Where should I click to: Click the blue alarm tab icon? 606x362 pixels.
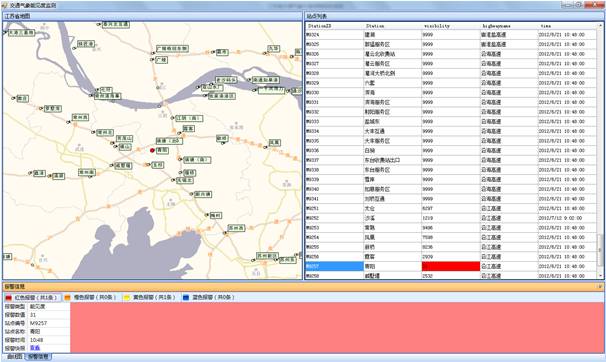point(186,297)
